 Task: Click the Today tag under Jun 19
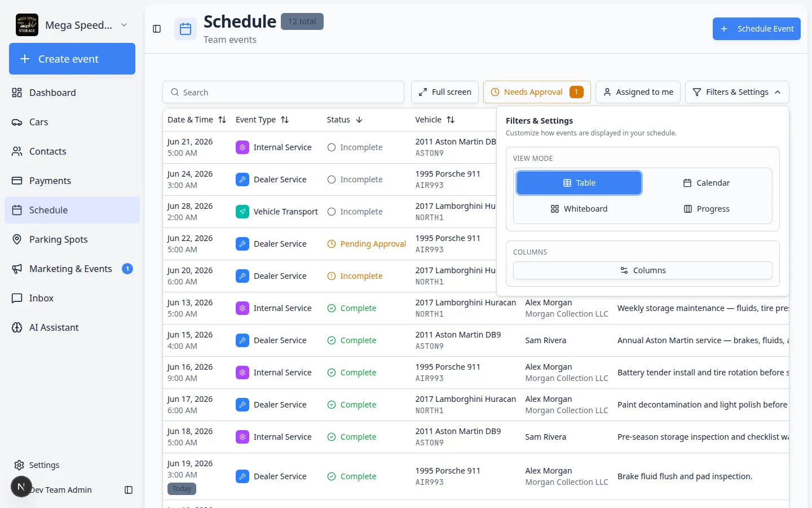pos(182,489)
